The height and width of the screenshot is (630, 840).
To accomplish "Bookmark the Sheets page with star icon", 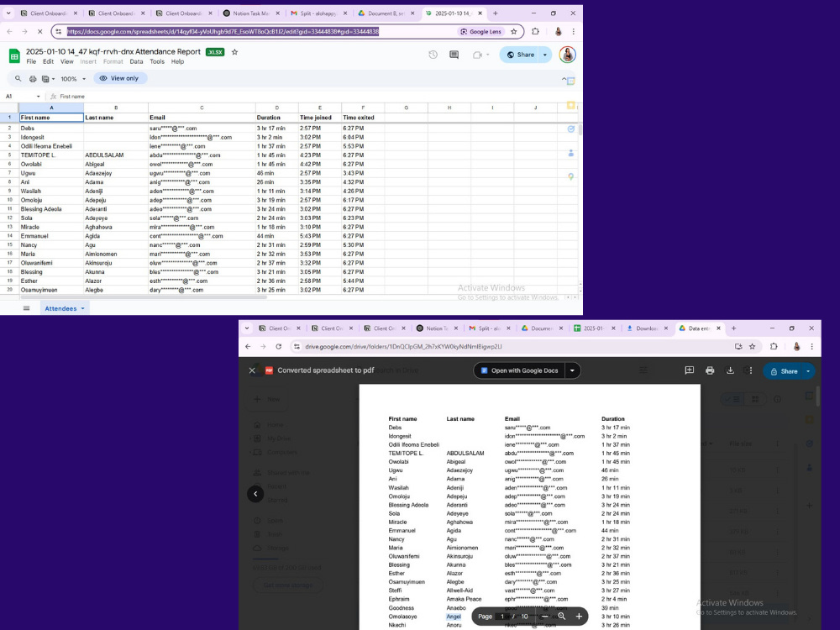I will pos(514,32).
